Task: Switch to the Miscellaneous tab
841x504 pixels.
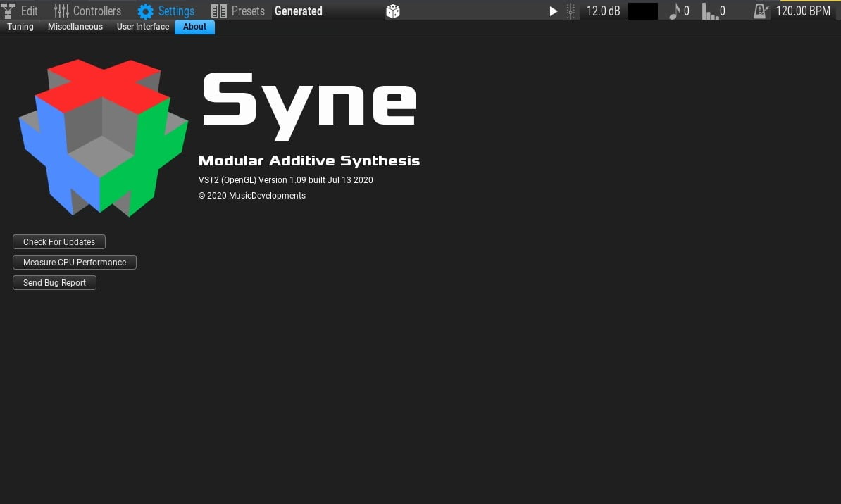Action: coord(75,27)
